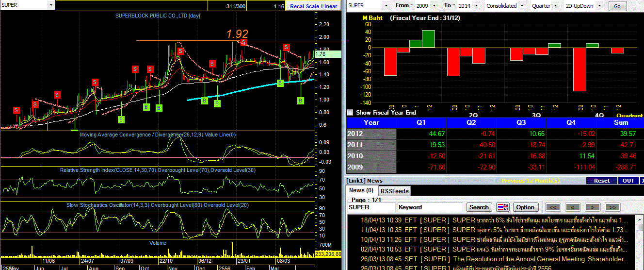Viewport: 644px width, 270px height.
Task: Select the 18/04/13 10:39 EFT news row
Action: tap(491, 220)
